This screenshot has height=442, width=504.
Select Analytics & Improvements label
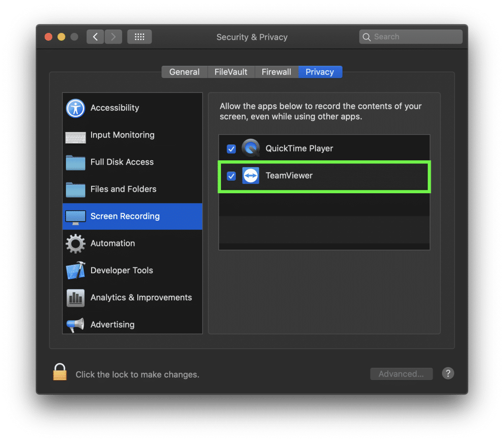point(141,297)
